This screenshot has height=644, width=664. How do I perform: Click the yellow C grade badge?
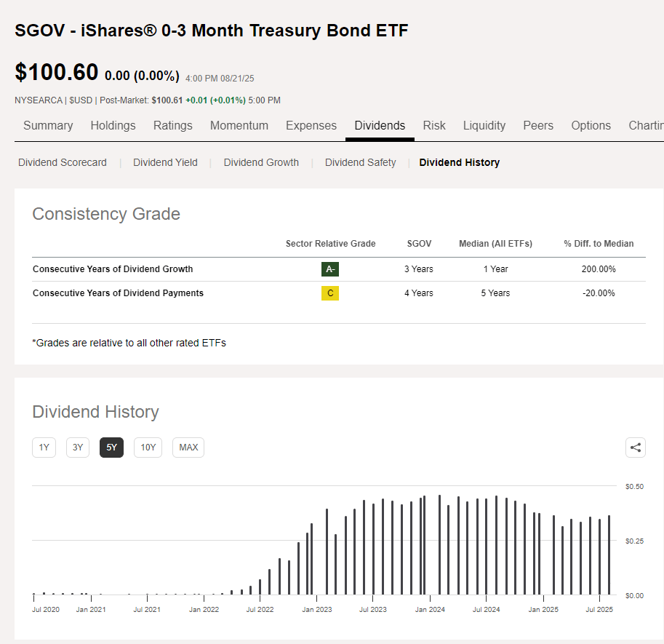pyautogui.click(x=330, y=293)
